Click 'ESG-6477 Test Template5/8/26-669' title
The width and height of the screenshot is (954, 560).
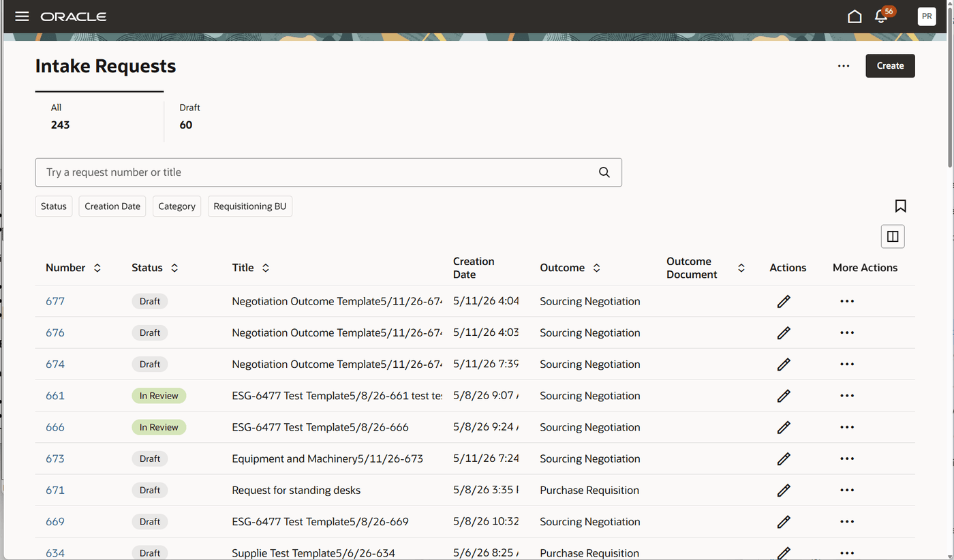click(320, 522)
